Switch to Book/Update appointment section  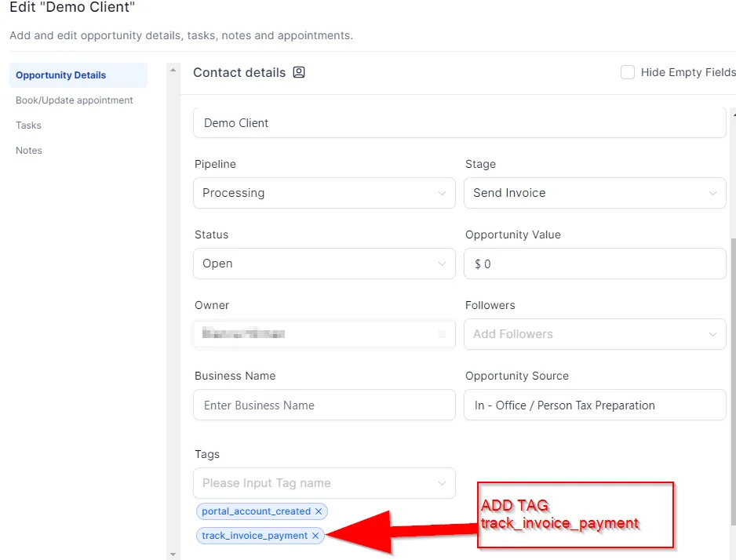pyautogui.click(x=75, y=100)
